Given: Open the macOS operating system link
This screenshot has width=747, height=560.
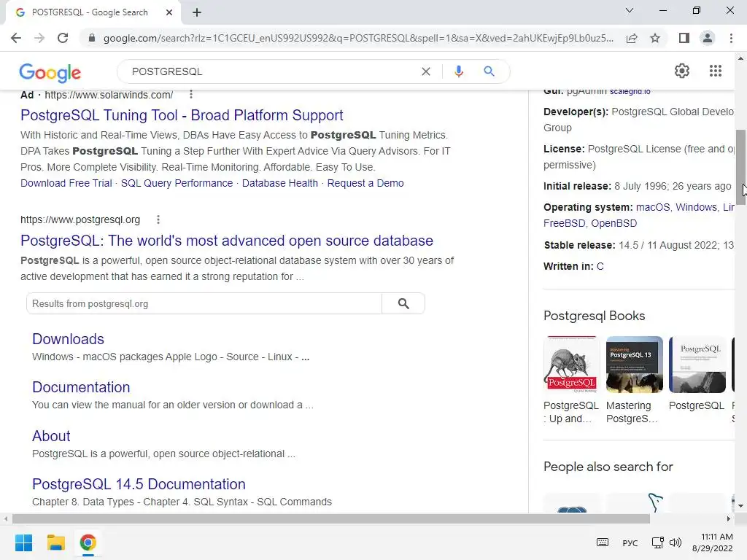Looking at the screenshot, I should (x=653, y=208).
